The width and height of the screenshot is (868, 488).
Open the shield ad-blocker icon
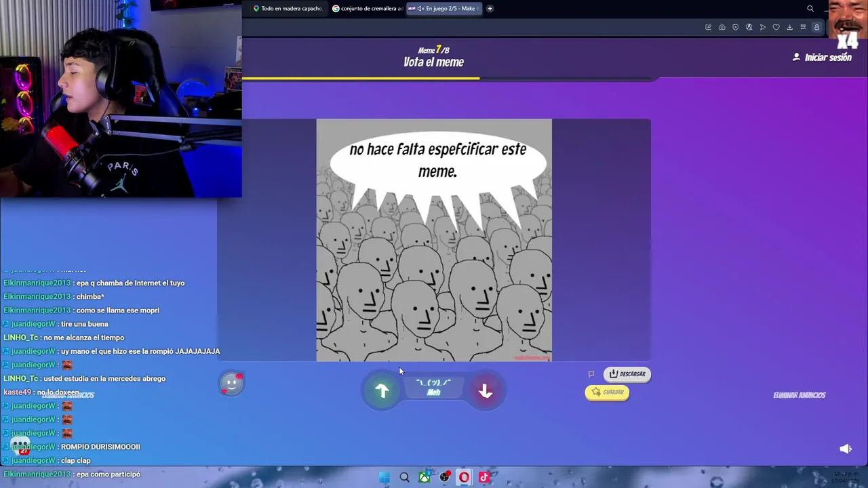[736, 27]
